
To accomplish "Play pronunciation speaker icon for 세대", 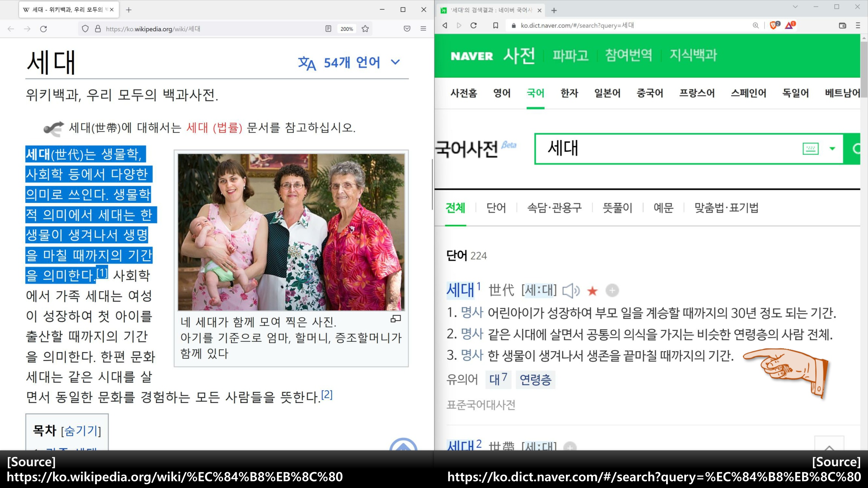I will click(x=571, y=291).
